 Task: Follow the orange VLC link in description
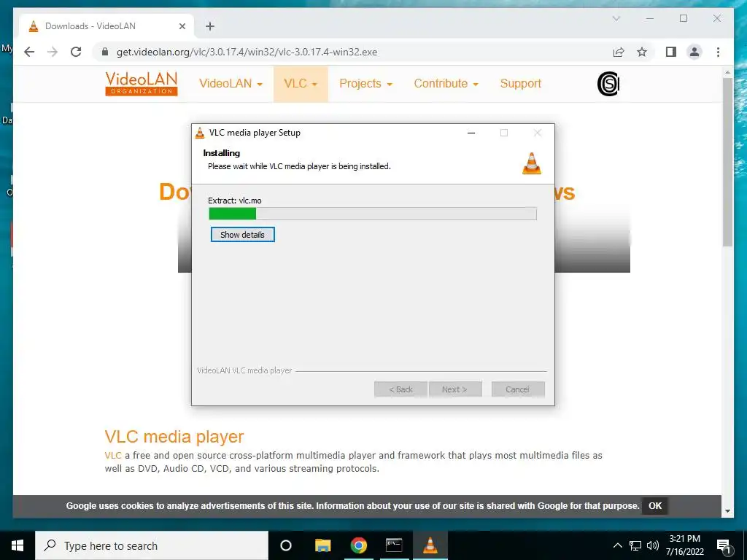(x=113, y=456)
